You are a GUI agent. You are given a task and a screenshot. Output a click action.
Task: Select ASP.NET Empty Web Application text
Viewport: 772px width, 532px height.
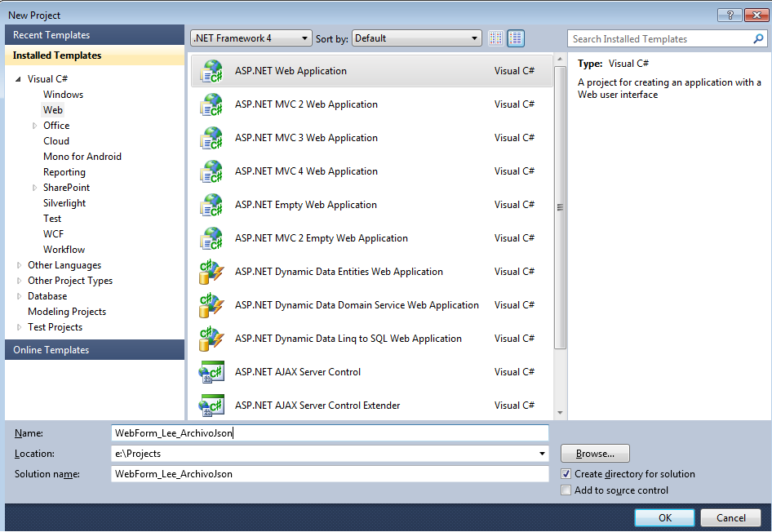[306, 205]
